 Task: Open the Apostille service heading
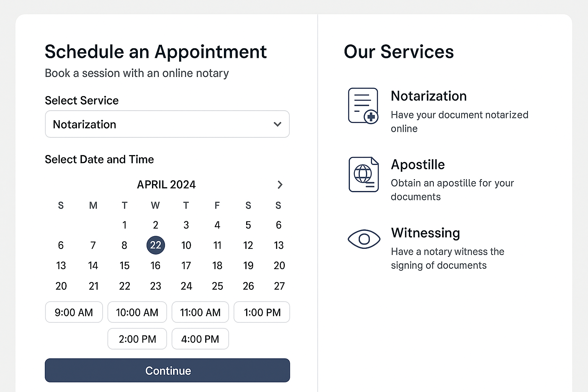(418, 165)
